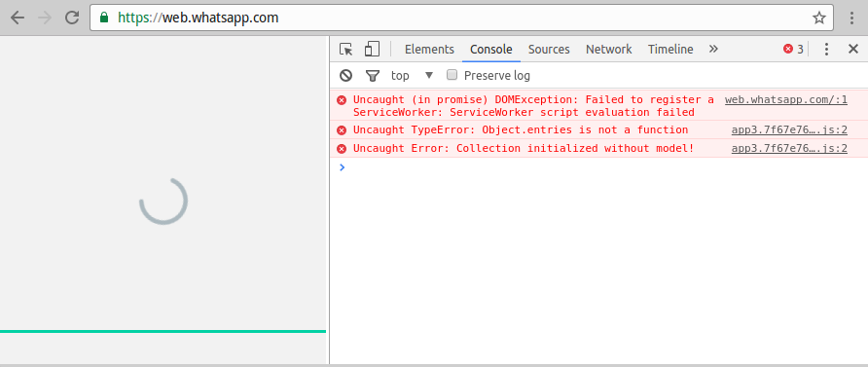
Task: Clear the console log
Action: [346, 75]
